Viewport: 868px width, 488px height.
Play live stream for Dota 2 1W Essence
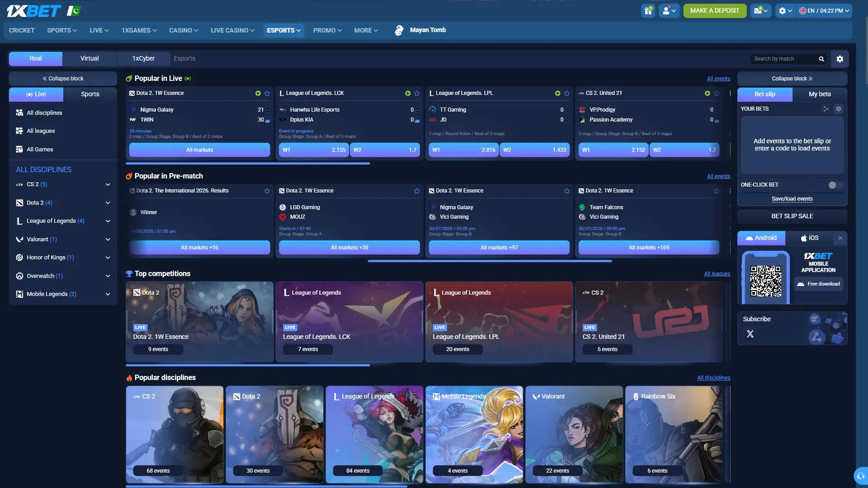[258, 94]
